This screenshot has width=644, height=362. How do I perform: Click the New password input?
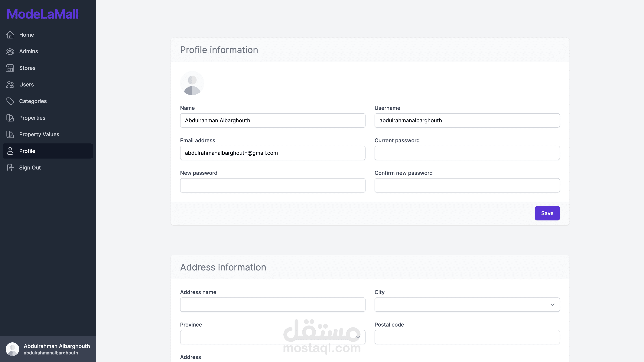tap(272, 185)
